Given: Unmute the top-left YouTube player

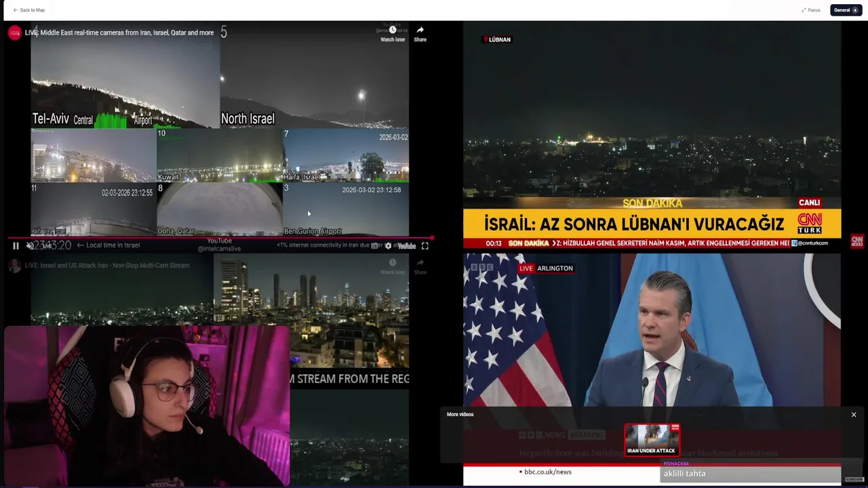Looking at the screenshot, I should pyautogui.click(x=31, y=246).
